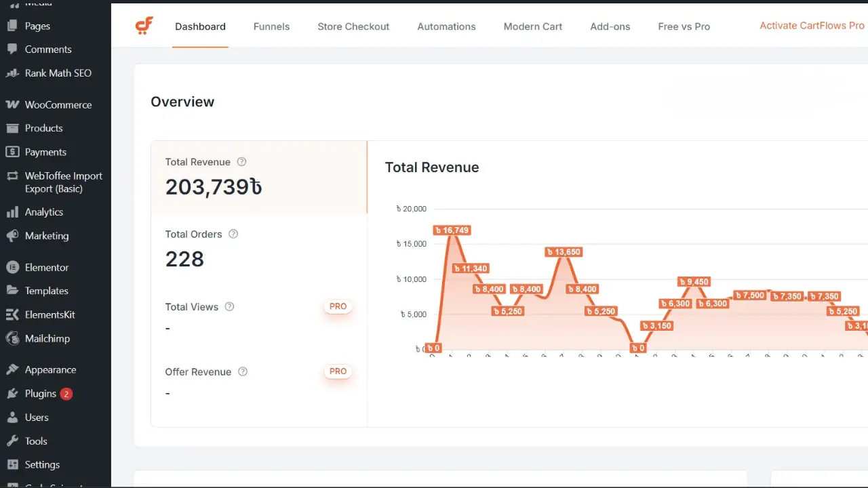The image size is (868, 488).
Task: Click the Total Views help icon
Action: (x=229, y=306)
